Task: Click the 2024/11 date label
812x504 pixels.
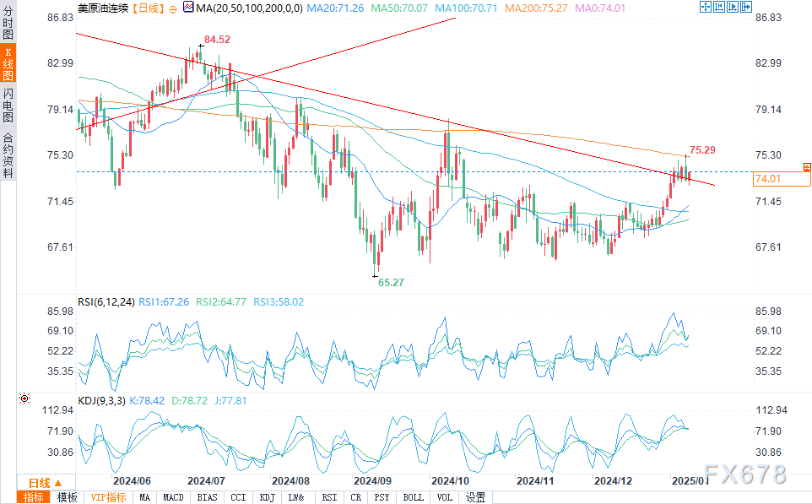Action: 535,480
